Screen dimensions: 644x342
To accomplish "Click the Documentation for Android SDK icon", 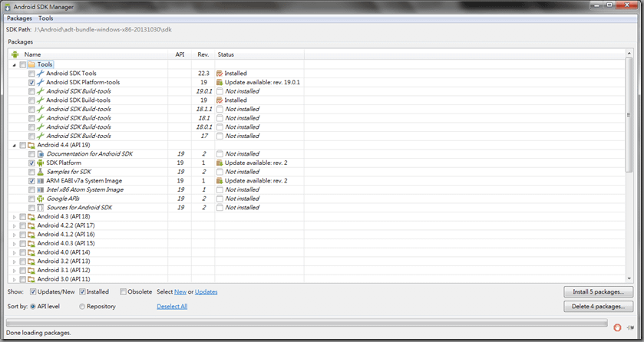I will [x=40, y=154].
